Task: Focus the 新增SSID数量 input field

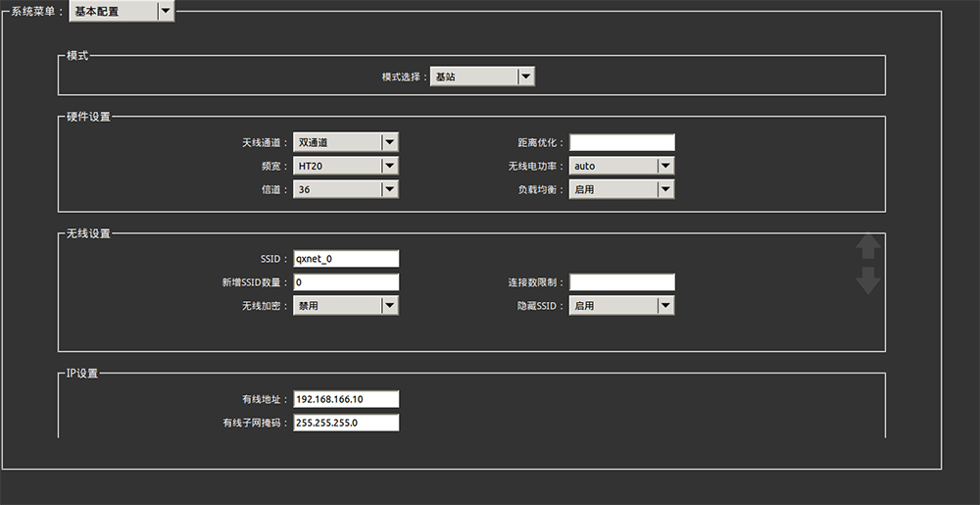Action: (346, 282)
